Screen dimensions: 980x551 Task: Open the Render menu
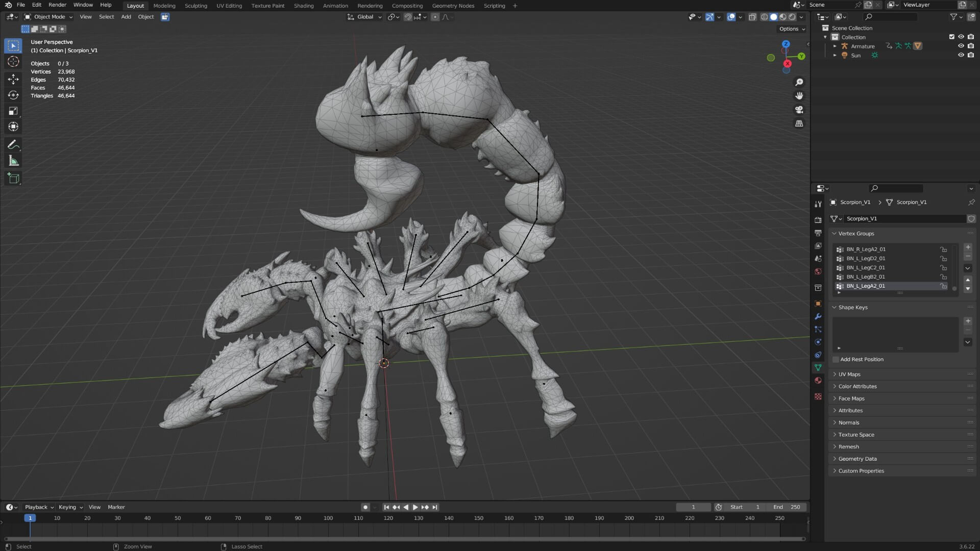click(57, 5)
